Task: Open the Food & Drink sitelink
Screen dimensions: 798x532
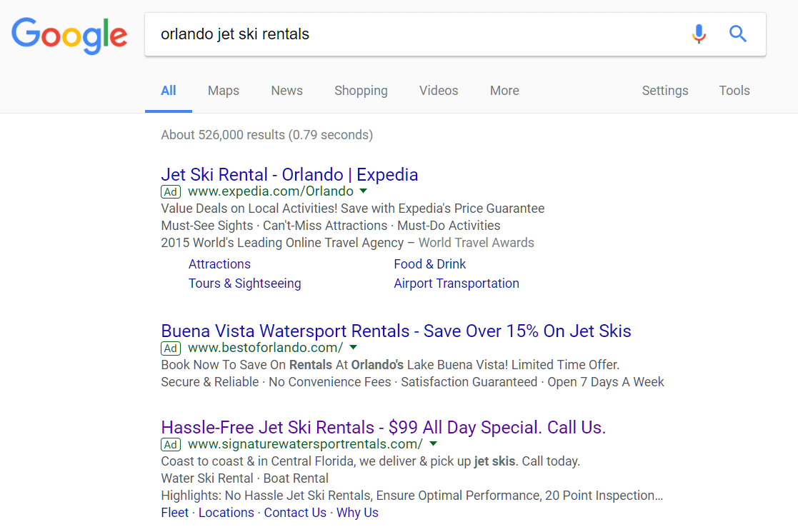Action: pos(429,264)
